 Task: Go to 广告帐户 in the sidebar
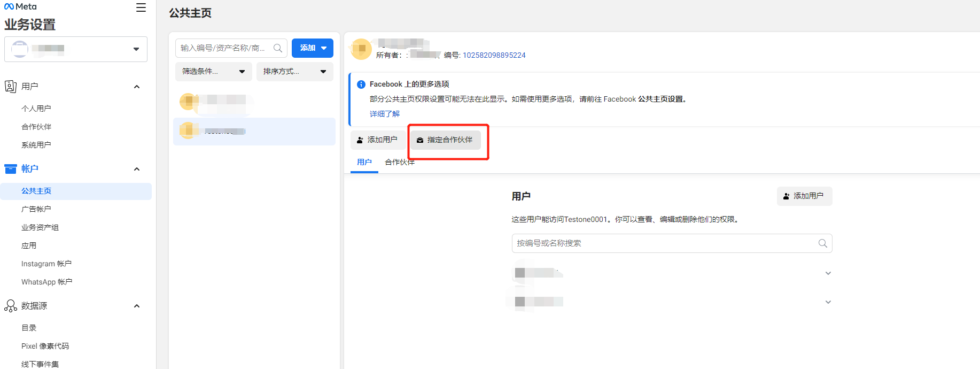36,209
